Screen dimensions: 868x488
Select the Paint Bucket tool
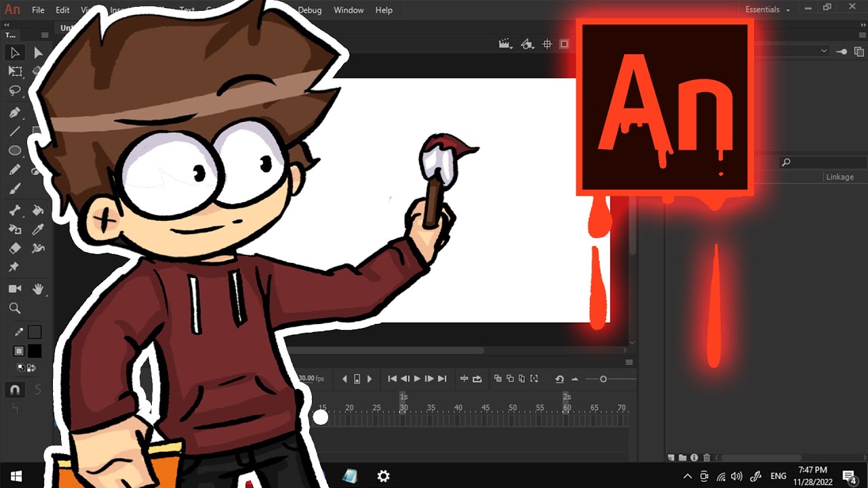pos(38,211)
